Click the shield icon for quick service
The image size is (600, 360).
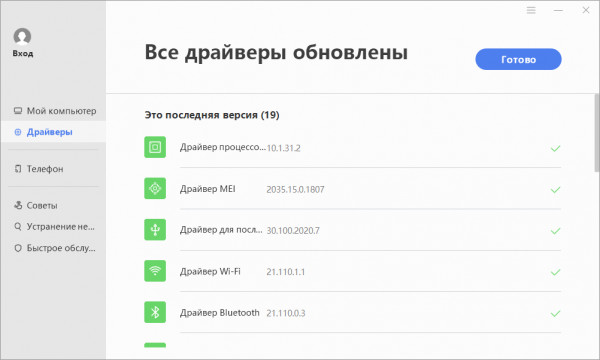click(x=18, y=248)
